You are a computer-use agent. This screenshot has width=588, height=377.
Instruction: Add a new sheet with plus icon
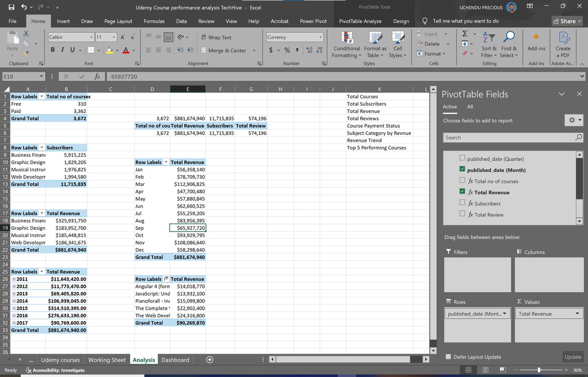(210, 360)
